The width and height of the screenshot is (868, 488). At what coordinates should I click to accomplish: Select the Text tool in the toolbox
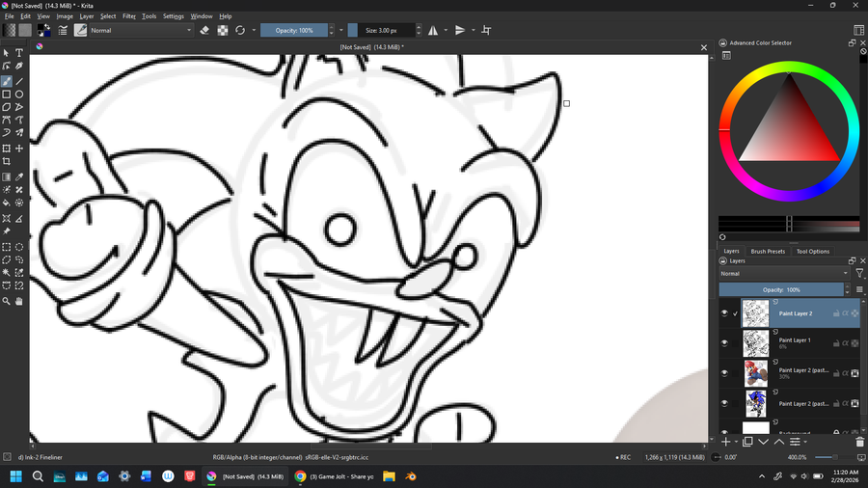(19, 53)
